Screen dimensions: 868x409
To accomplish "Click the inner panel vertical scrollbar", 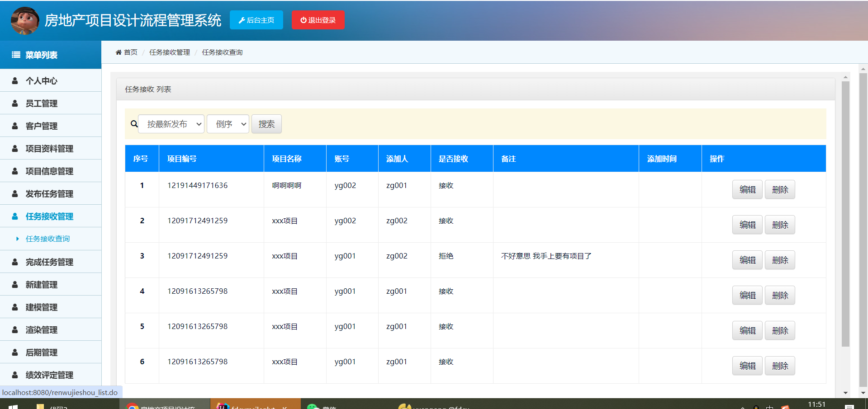I will (x=845, y=214).
